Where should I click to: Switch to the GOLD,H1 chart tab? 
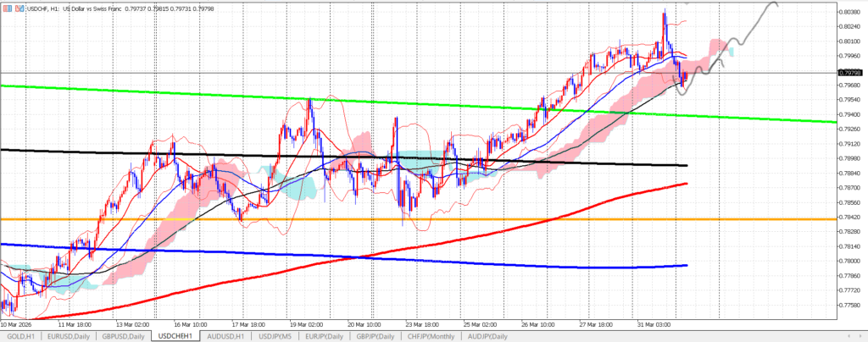(21, 336)
